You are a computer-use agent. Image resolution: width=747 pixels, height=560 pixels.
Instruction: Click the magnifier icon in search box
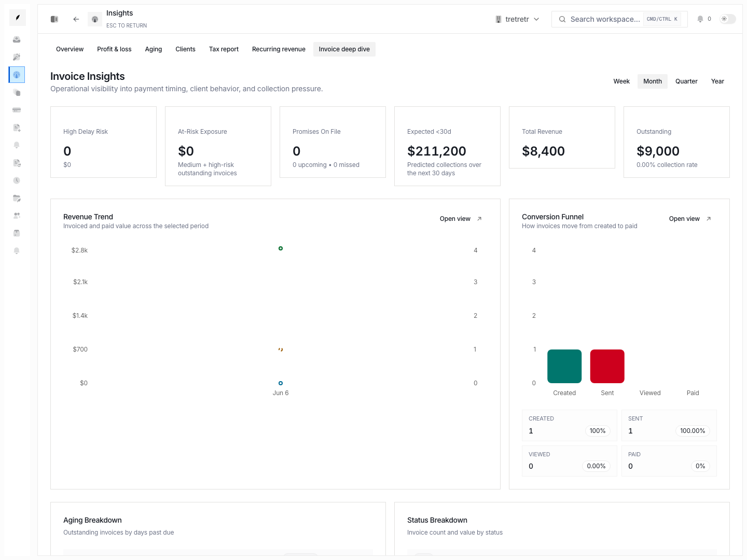point(562,19)
